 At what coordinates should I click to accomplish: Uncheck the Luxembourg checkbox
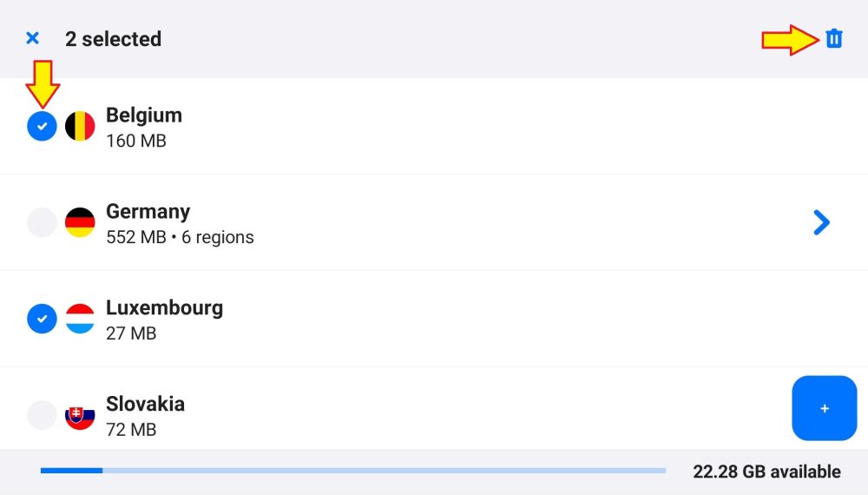[42, 319]
